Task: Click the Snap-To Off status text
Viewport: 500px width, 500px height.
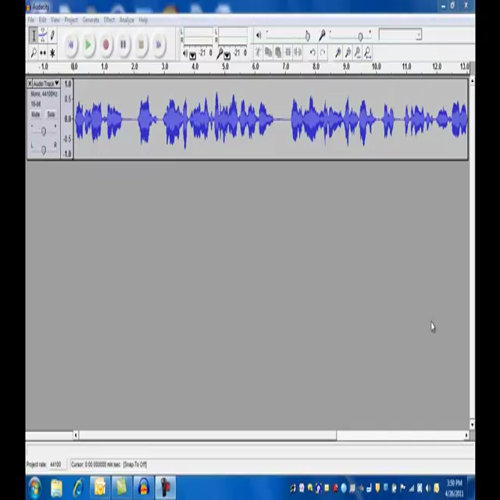Action: tap(135, 464)
